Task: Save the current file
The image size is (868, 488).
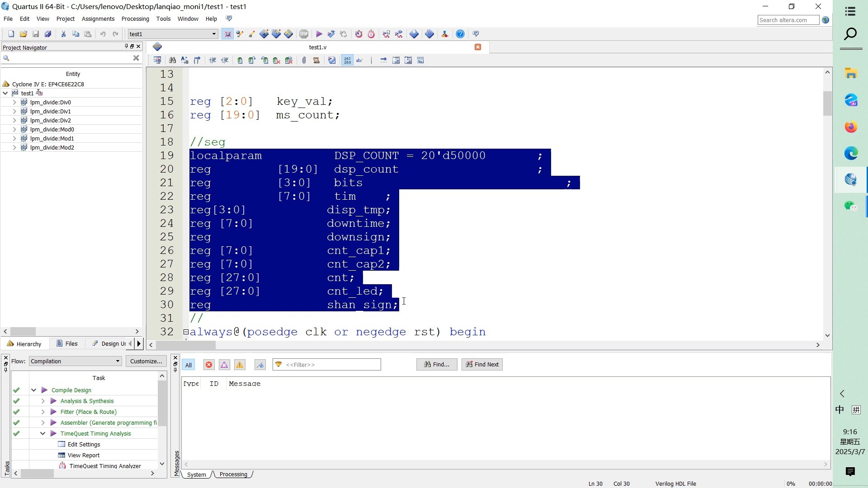Action: coord(36,34)
